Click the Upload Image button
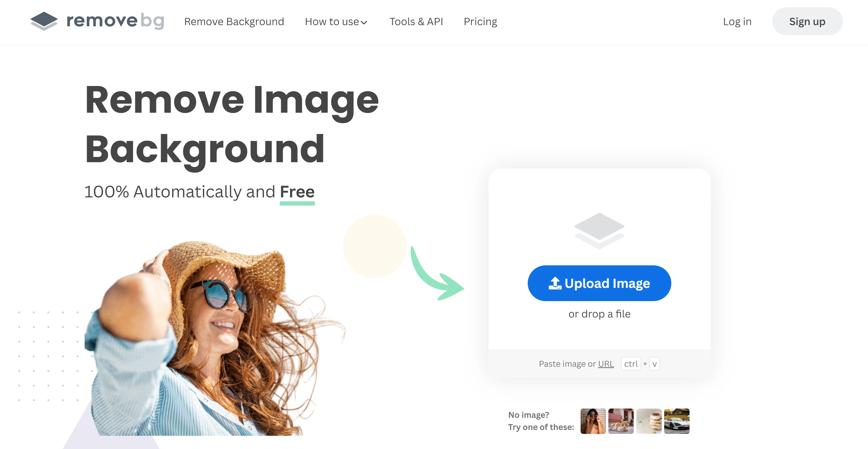 (x=599, y=283)
